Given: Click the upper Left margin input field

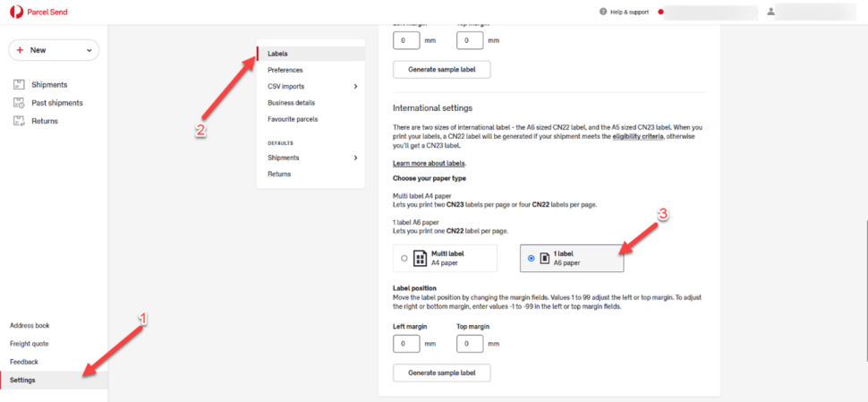Looking at the screenshot, I should (406, 40).
